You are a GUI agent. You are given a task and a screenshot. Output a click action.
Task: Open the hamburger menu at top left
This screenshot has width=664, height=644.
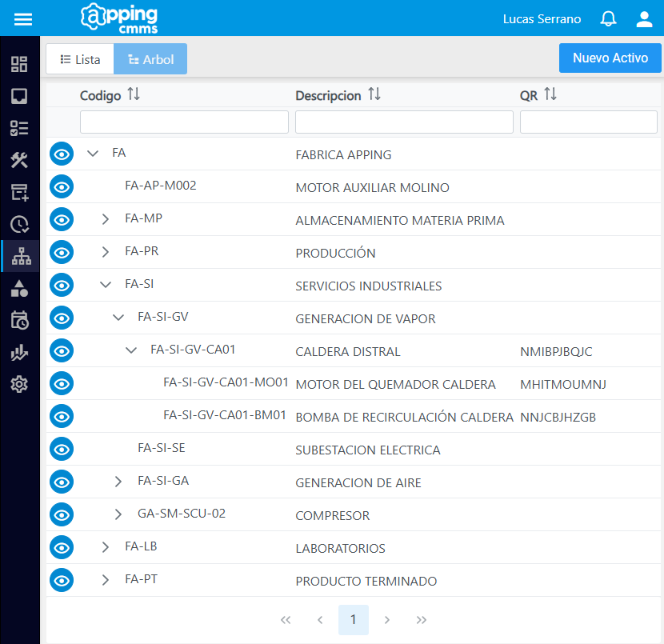(x=22, y=19)
